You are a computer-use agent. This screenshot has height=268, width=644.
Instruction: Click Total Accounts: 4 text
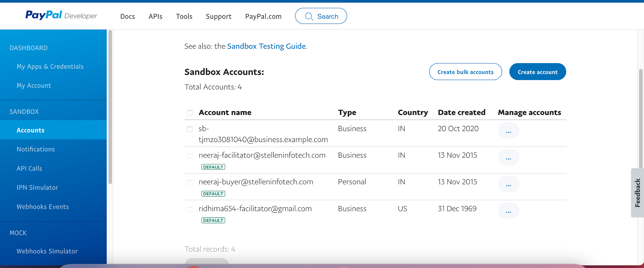pos(213,87)
